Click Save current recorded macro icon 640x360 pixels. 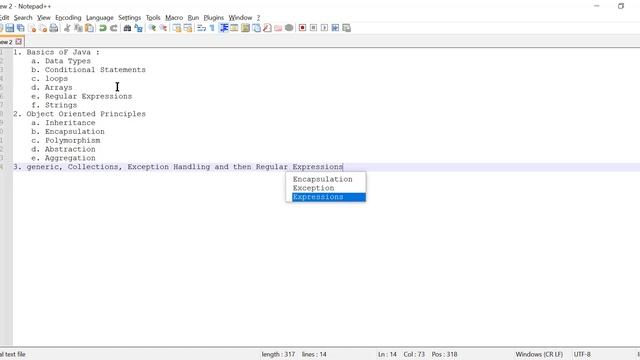[x=346, y=28]
